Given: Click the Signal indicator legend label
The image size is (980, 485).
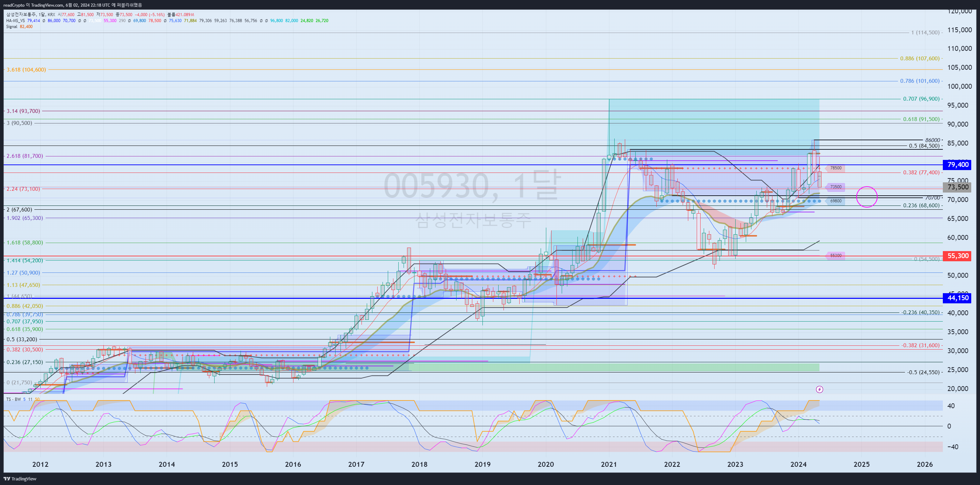Looking at the screenshot, I should (x=12, y=27).
